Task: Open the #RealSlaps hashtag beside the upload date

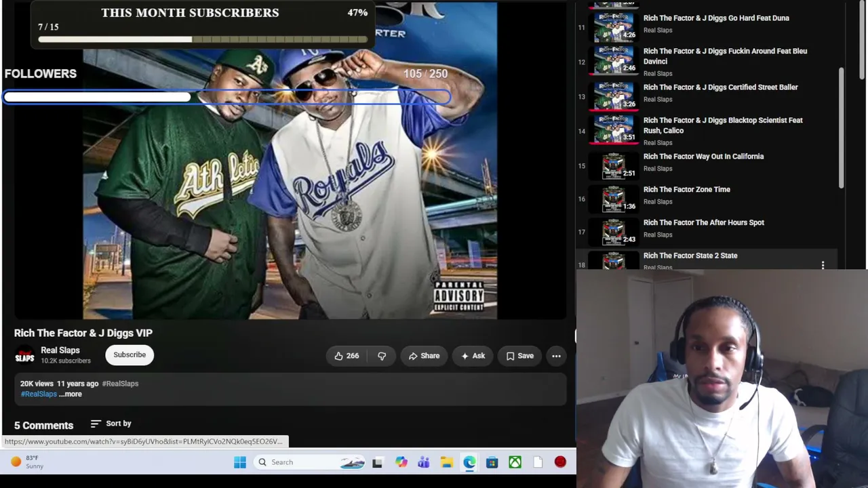Action: (x=120, y=384)
